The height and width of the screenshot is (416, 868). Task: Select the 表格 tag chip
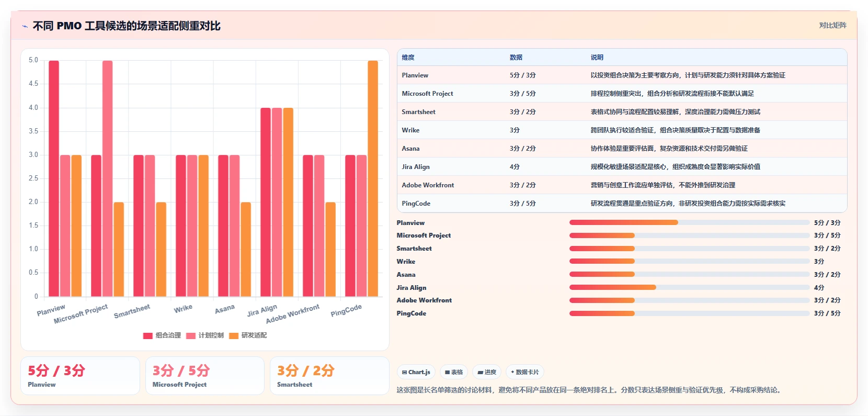pos(454,372)
